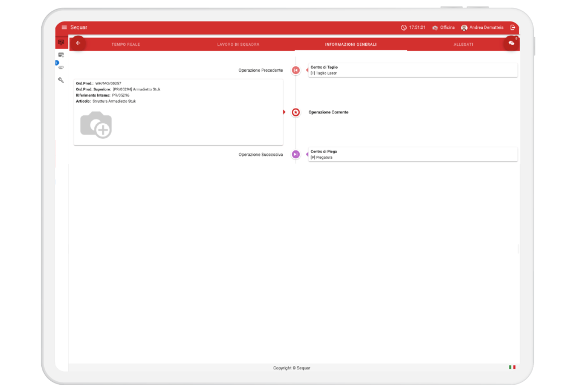Switch to the Lavoro di Squadra tab
The image size is (579, 392).
[x=238, y=44]
